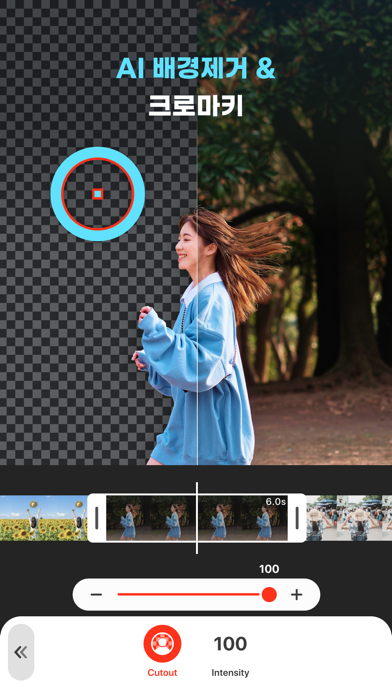Click the 6.0s clip duration label
Screen dimensions: 392x696
275,502
